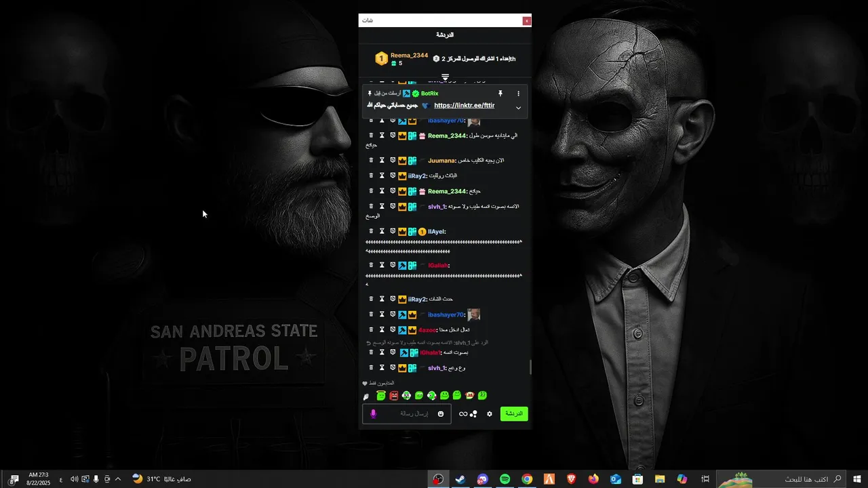Screen dimensions: 868x488
Task: Delete Reema_2344's 'حياتع' message
Action: pos(371,191)
